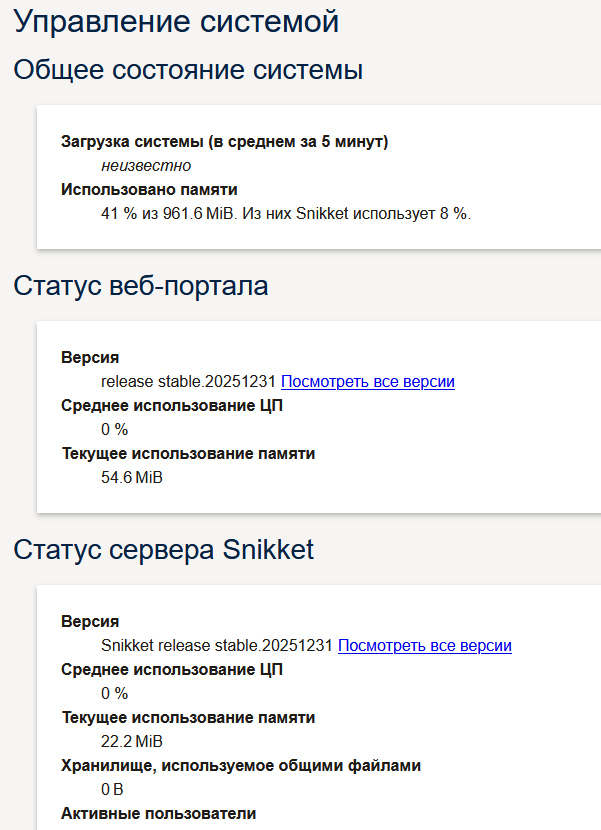The height and width of the screenshot is (830, 601).
Task: Open the web portal "Посмотреть все версии" link
Action: (x=369, y=381)
